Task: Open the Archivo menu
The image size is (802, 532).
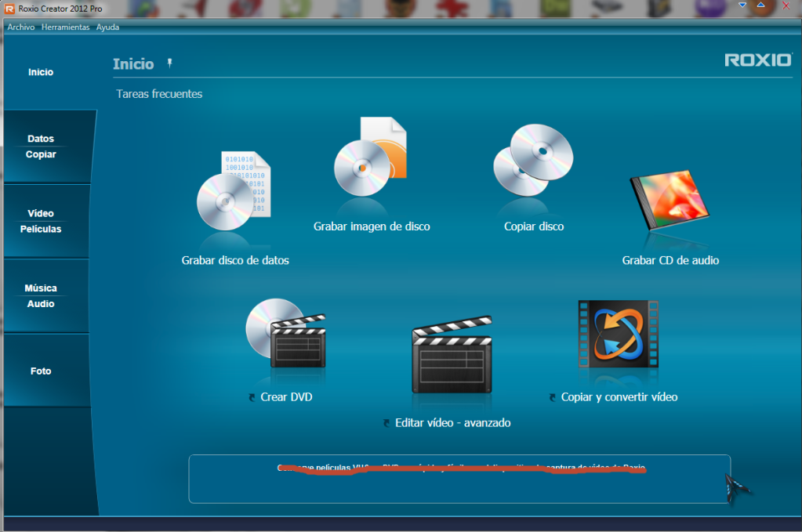Action: click(21, 27)
